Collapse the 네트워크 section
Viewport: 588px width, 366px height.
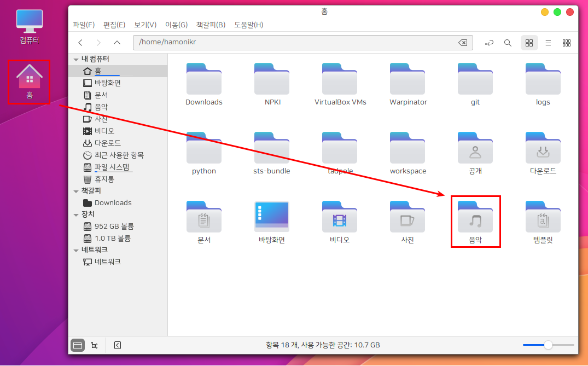click(x=77, y=250)
